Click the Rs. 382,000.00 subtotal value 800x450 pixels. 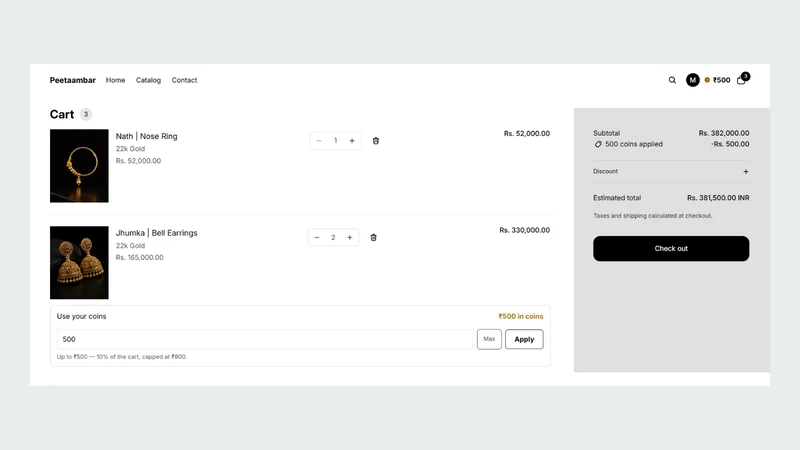(724, 133)
